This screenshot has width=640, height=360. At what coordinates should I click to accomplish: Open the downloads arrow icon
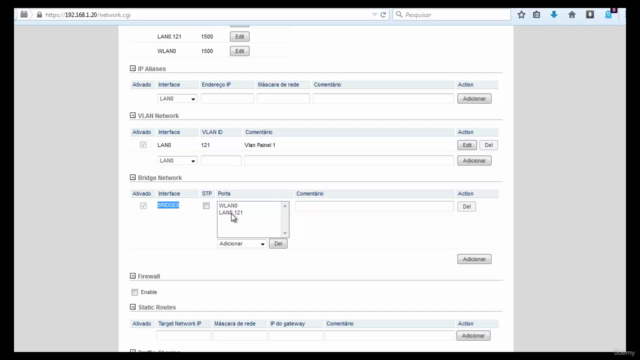click(554, 15)
